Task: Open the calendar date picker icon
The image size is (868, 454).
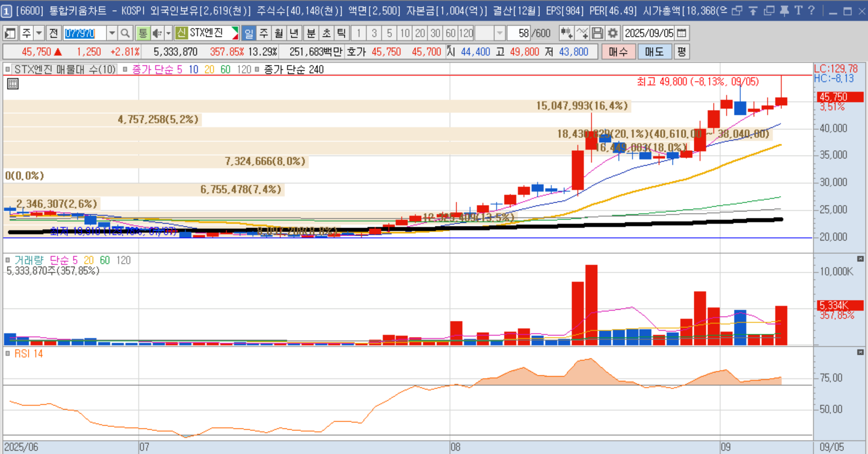Action: click(681, 33)
